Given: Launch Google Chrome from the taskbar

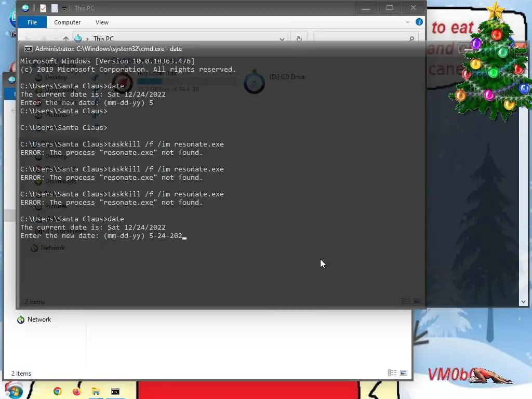Looking at the screenshot, I should tap(57, 392).
